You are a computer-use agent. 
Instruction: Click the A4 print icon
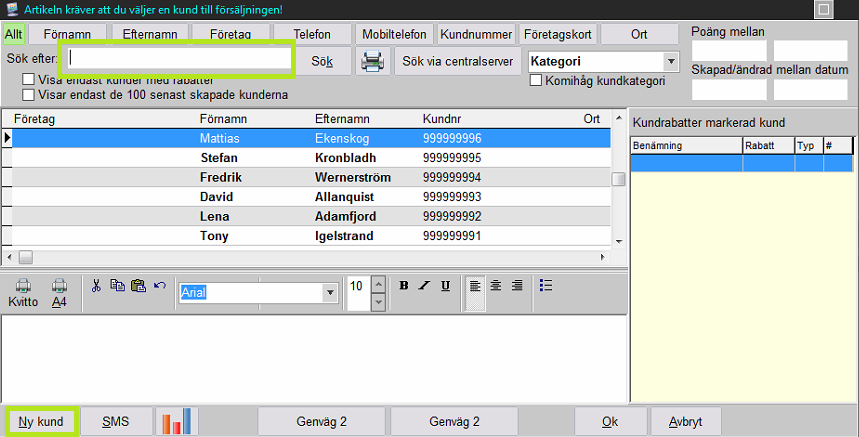pyautogui.click(x=60, y=293)
